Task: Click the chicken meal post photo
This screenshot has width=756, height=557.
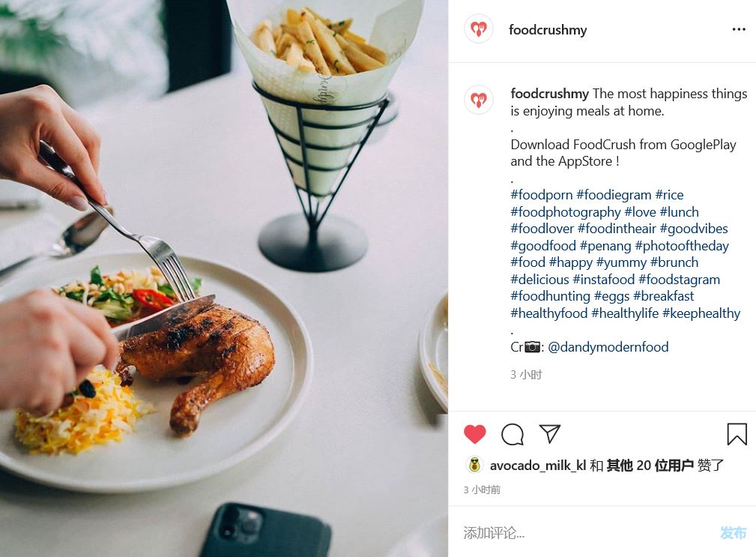Action: (224, 278)
